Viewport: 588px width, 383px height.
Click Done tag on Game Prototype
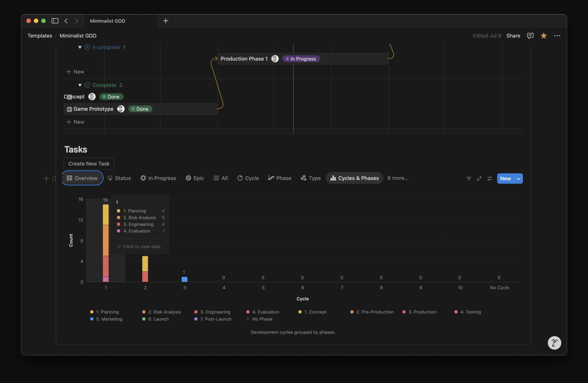(140, 109)
